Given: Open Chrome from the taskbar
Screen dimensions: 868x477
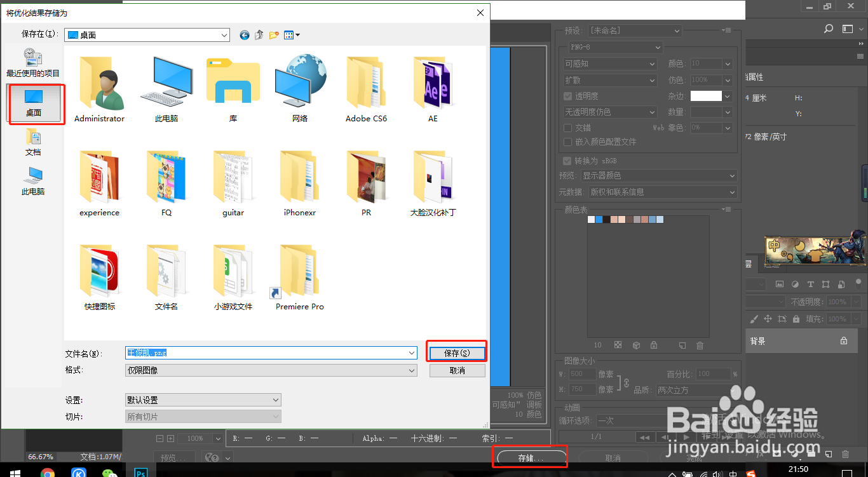Looking at the screenshot, I should pos(48,473).
